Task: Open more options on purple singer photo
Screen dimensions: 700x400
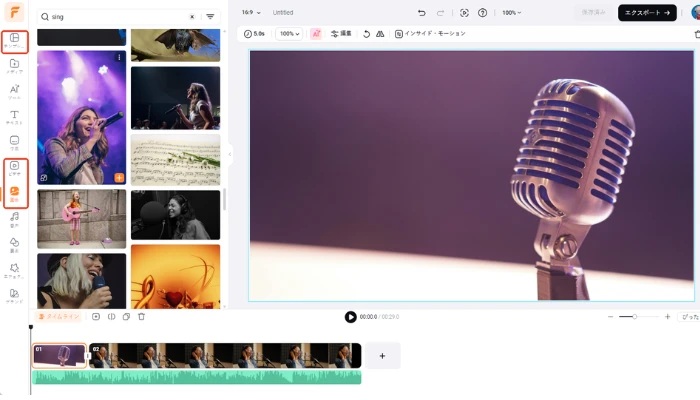Action: 119,57
